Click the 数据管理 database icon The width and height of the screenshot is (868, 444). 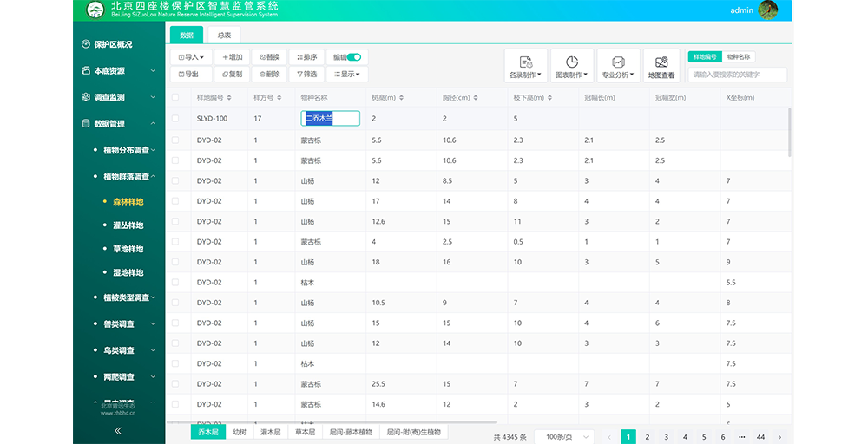[x=86, y=124]
